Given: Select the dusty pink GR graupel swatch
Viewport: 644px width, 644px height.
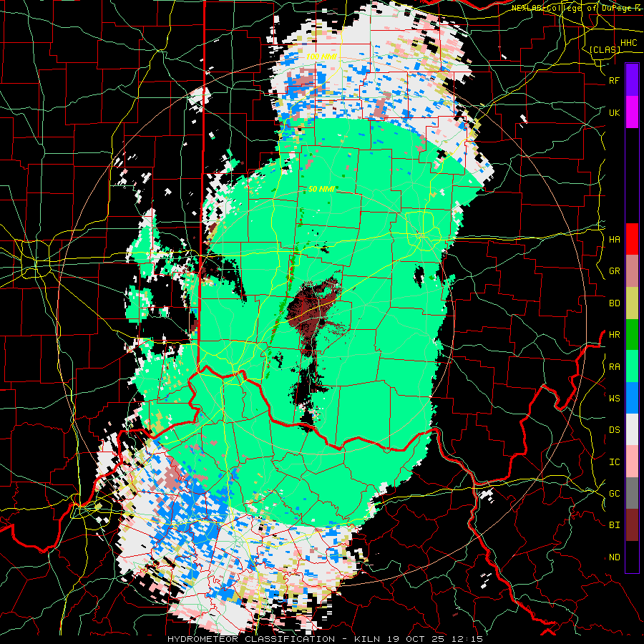Looking at the screenshot, I should click(632, 271).
